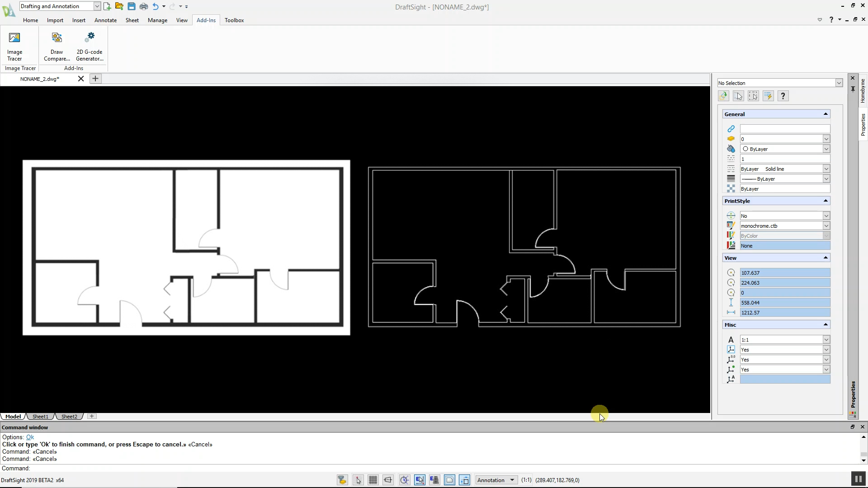Viewport: 868px width, 488px height.
Task: Open the print style dropdown set to monochrome.ctb
Action: (x=826, y=225)
